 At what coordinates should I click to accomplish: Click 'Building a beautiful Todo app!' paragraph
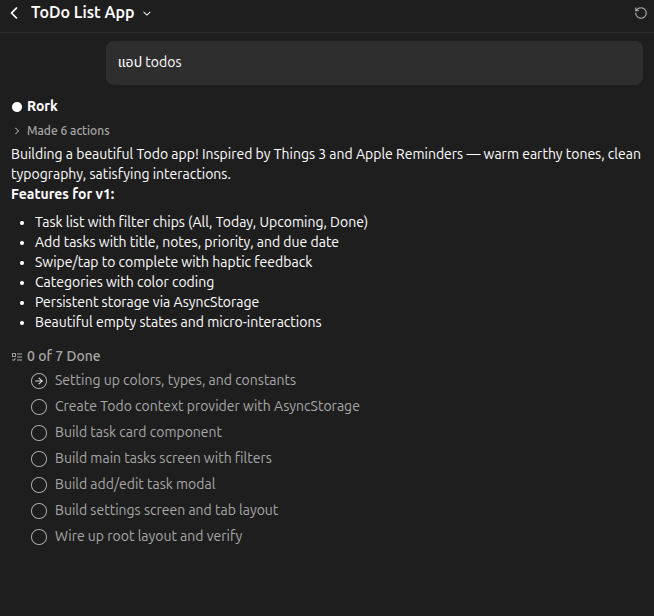326,164
